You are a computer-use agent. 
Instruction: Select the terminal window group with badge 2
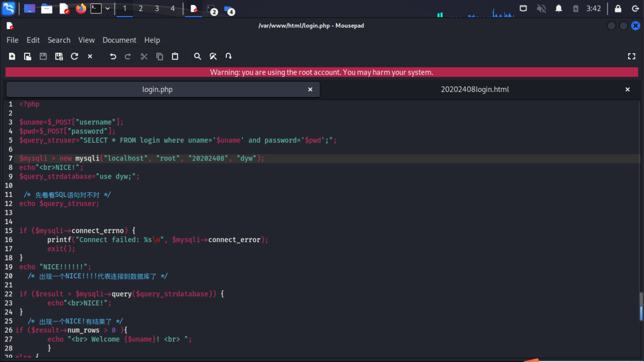pyautogui.click(x=212, y=10)
